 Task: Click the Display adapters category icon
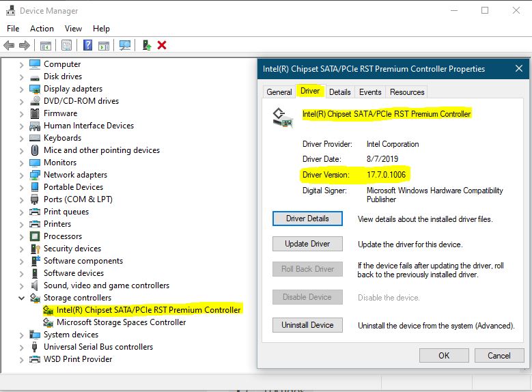pos(35,89)
